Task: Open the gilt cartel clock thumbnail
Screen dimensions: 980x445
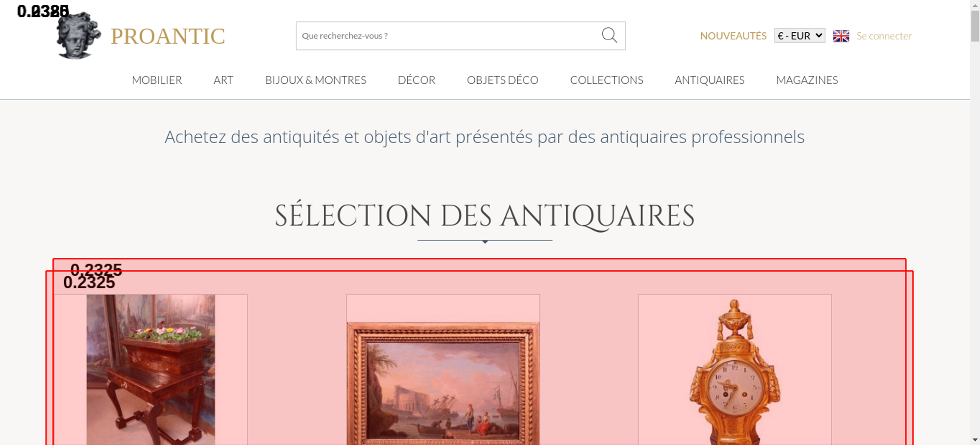Action: 735,372
